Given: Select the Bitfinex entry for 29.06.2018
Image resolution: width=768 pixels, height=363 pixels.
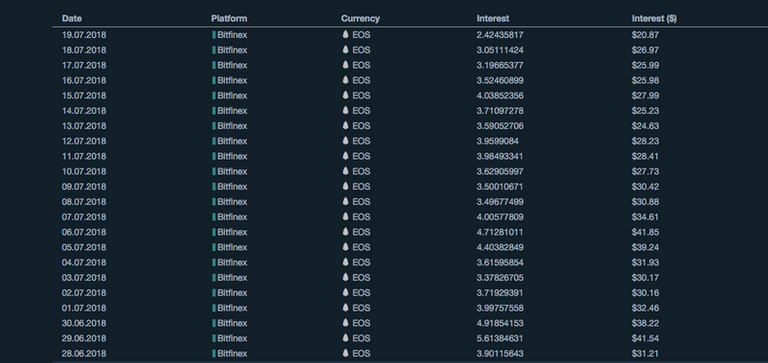Looking at the screenshot, I should point(232,339).
